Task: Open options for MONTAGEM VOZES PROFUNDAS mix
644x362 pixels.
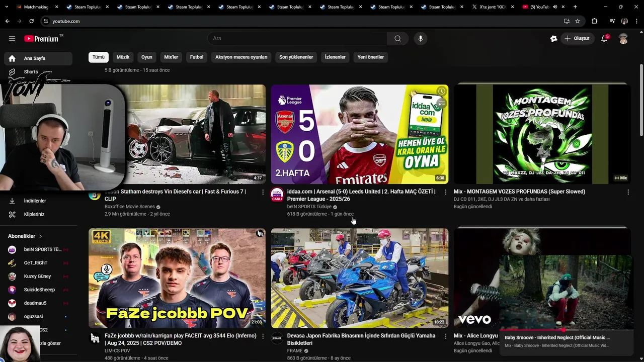Action: point(628,192)
